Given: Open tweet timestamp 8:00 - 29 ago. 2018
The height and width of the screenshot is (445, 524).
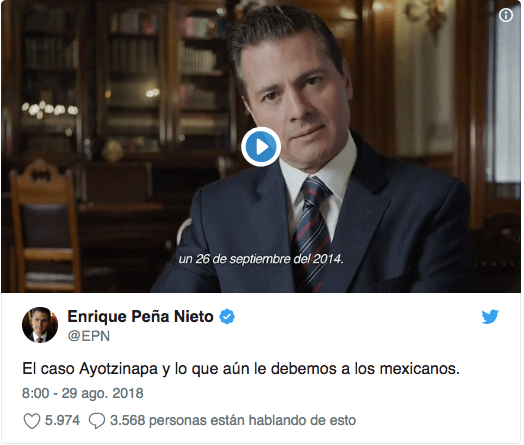Looking at the screenshot, I should point(83,394).
